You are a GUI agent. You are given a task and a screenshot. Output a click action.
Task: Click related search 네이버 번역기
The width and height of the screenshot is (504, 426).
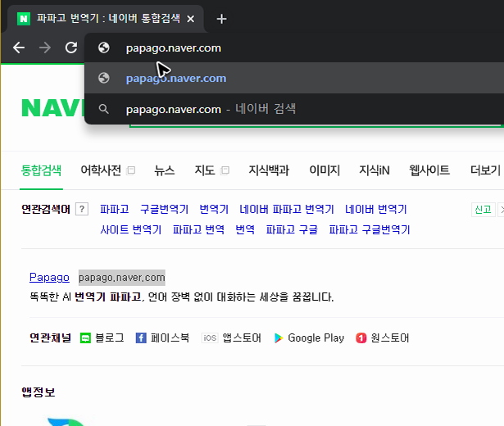tap(376, 209)
